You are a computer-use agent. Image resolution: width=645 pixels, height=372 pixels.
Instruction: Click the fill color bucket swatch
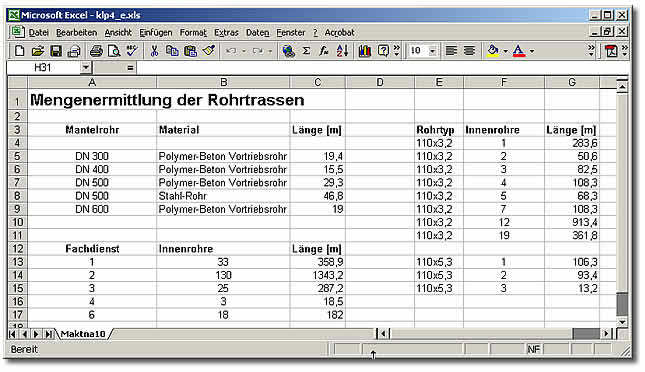493,51
